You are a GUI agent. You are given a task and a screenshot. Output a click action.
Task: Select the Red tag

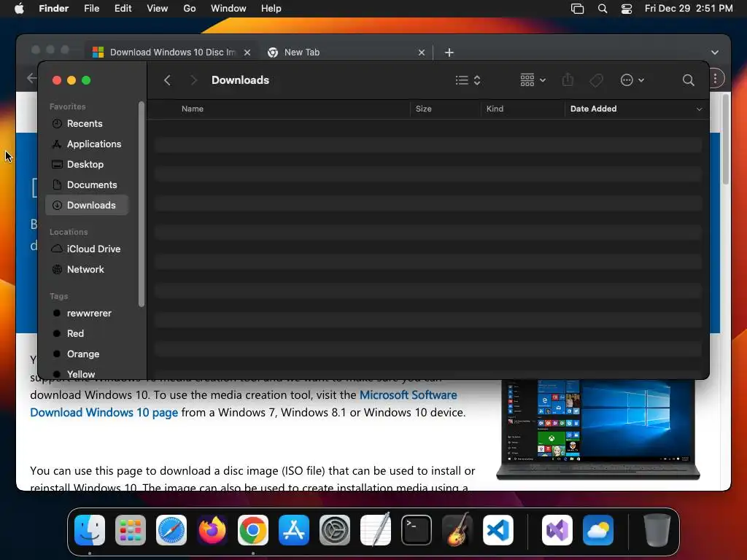coord(86,334)
